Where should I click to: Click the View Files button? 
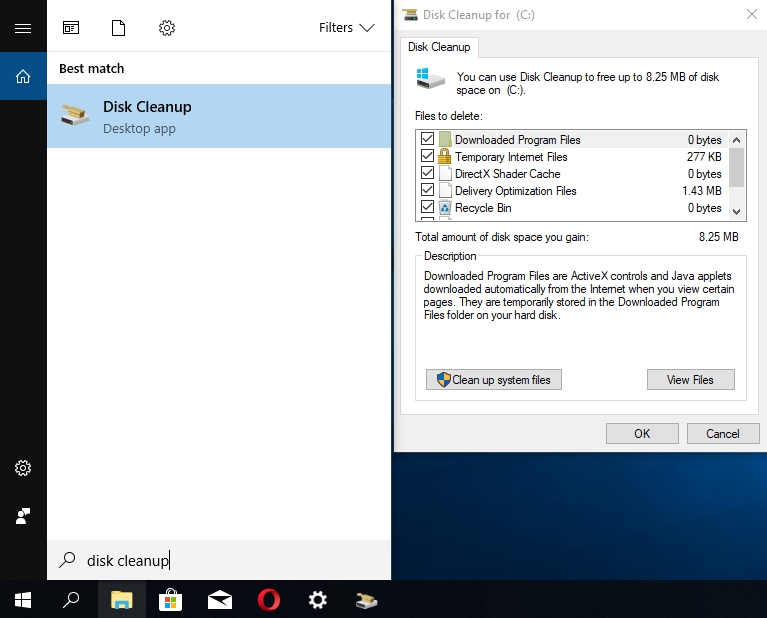pos(690,380)
